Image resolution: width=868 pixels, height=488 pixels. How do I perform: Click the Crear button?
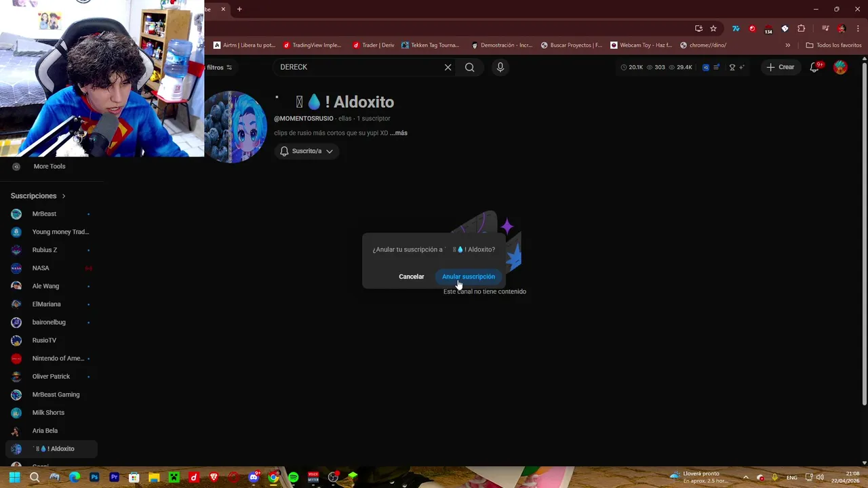click(x=781, y=67)
